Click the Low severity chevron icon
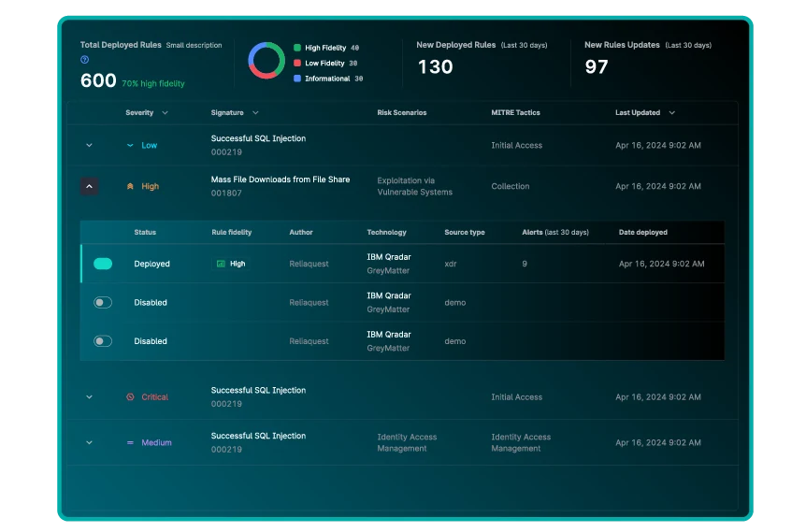This screenshot has width=806, height=532. point(130,146)
